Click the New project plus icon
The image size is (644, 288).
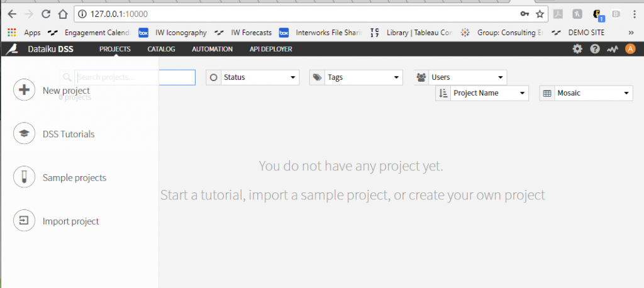25,90
